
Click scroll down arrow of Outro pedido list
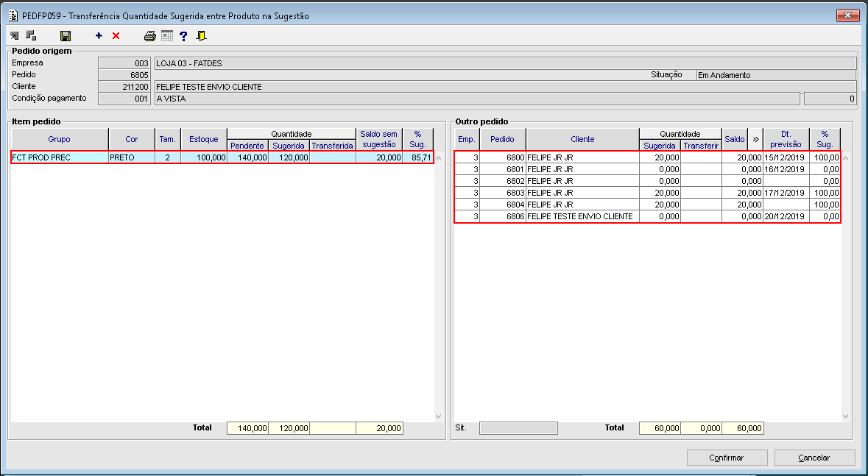[845, 416]
